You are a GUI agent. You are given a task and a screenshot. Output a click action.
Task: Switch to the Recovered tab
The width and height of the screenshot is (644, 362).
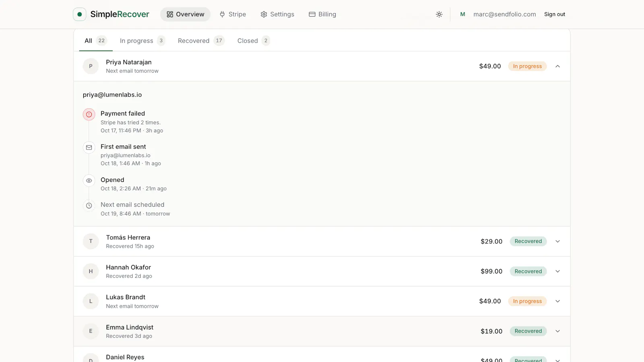coord(201,41)
